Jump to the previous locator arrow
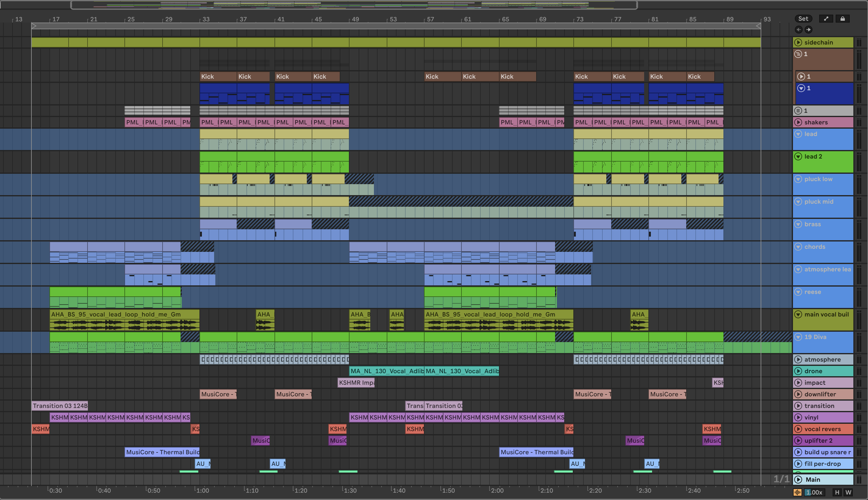 pyautogui.click(x=799, y=30)
